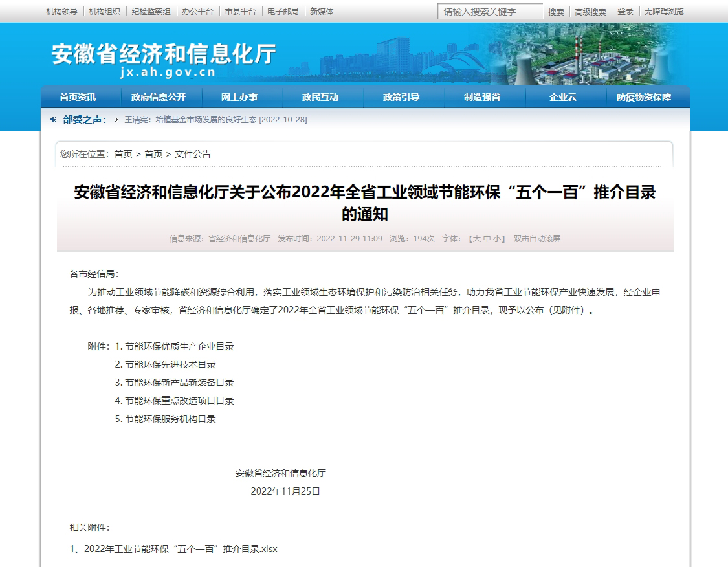Viewport: 728px width, 567px height.
Task: Open 机构领导 in the top bar
Action: pos(61,12)
